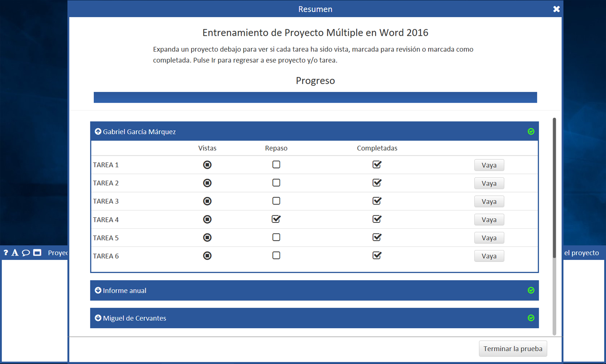
Task: Mark TAREA 1 for Repaso
Action: (276, 164)
